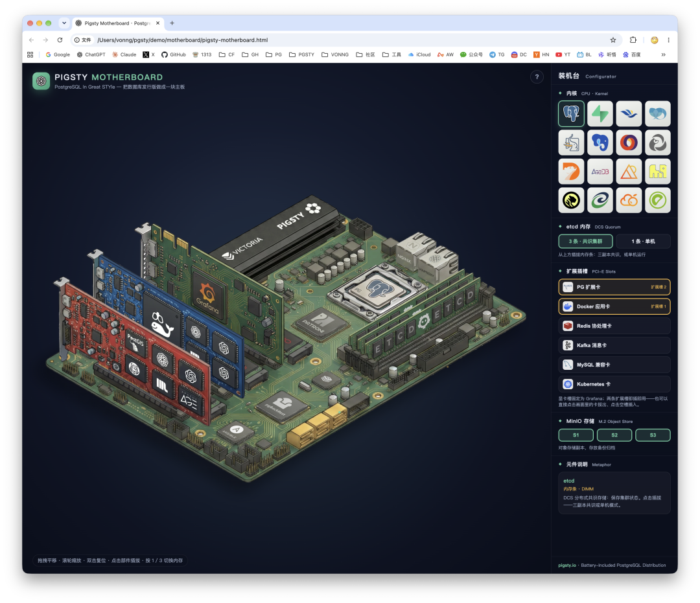Viewport: 700px width, 603px height.
Task: Reload the page
Action: (60, 40)
